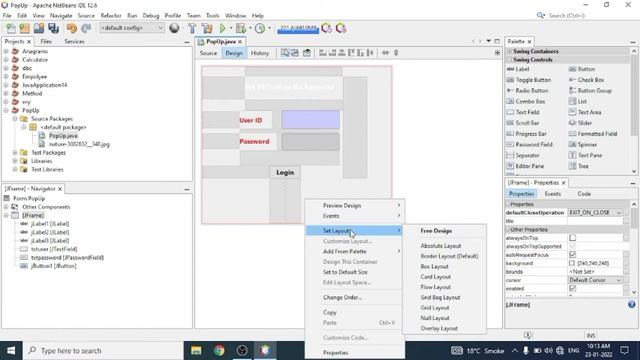Click the globe browser icon in toolbar
This screenshot has height=360, width=640.
tap(174, 28)
